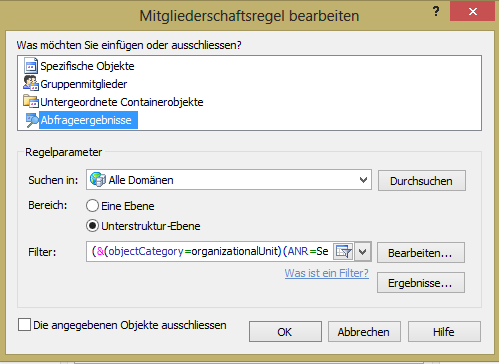
Task: Open the Was ist ein Filter? link
Action: click(327, 273)
